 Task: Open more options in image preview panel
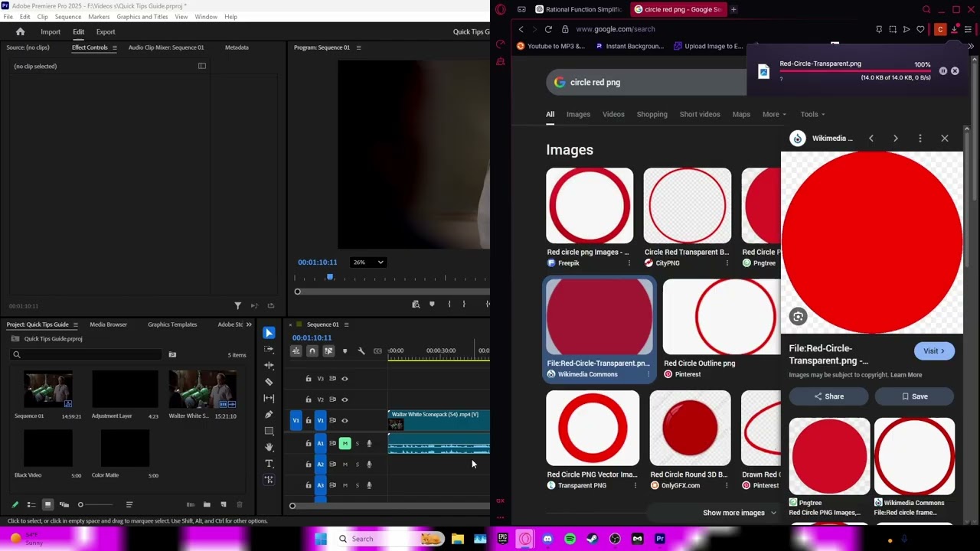coord(920,139)
